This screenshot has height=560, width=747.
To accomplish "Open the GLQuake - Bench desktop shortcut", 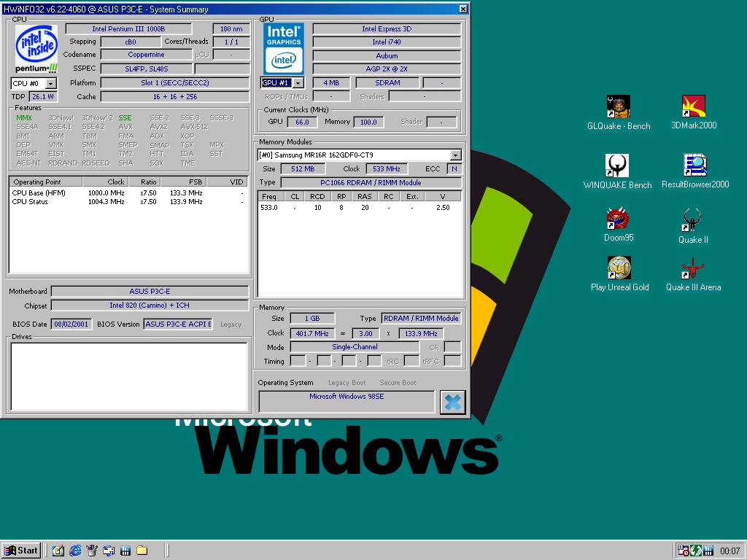I will (x=619, y=113).
